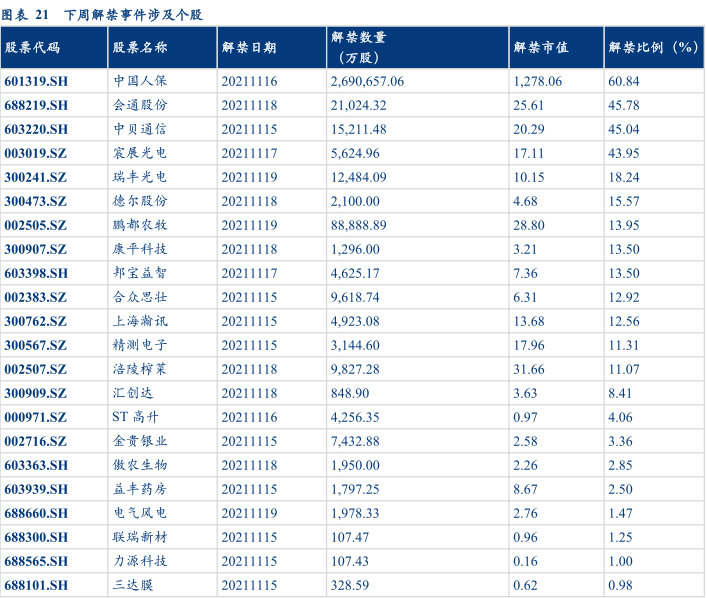Click the date 20211117 in 宸展光电 row
This screenshot has width=707, height=598.
(249, 153)
